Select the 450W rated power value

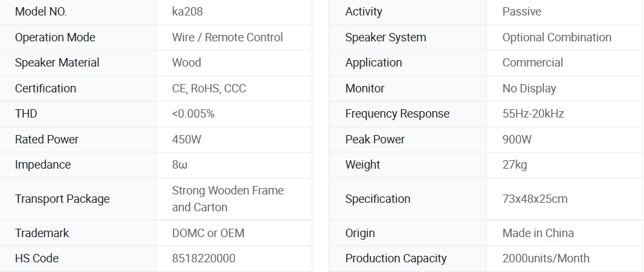(x=186, y=140)
